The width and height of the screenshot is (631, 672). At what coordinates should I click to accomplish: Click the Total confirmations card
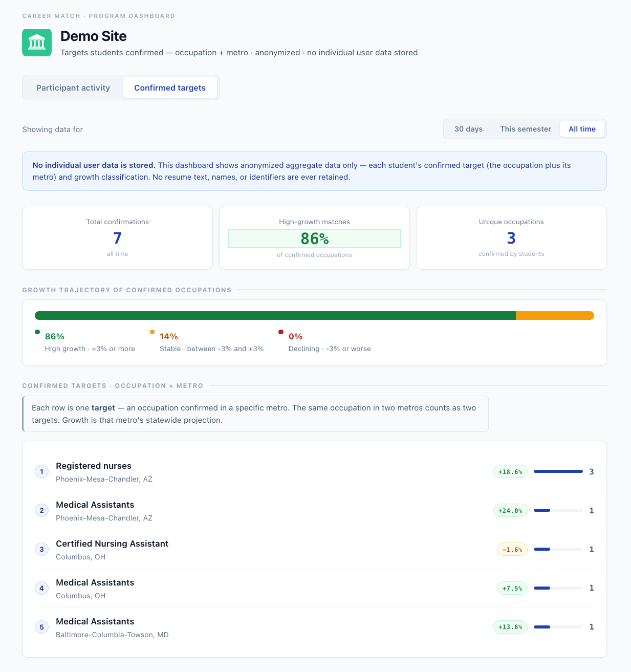[x=117, y=237]
